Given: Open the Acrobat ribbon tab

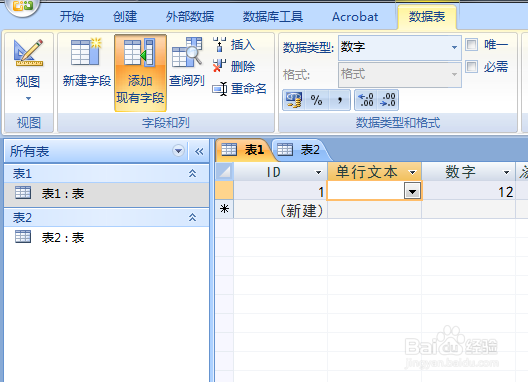Looking at the screenshot, I should click(355, 17).
